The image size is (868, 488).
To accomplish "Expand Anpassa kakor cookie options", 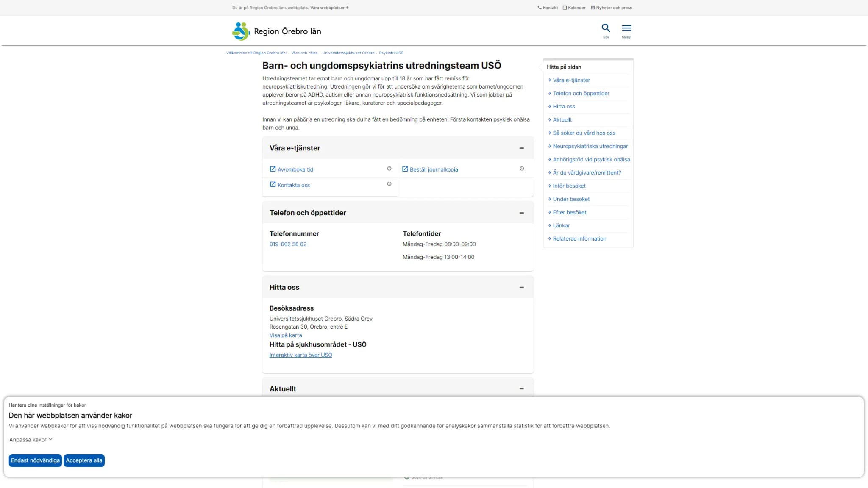I will click(x=31, y=440).
